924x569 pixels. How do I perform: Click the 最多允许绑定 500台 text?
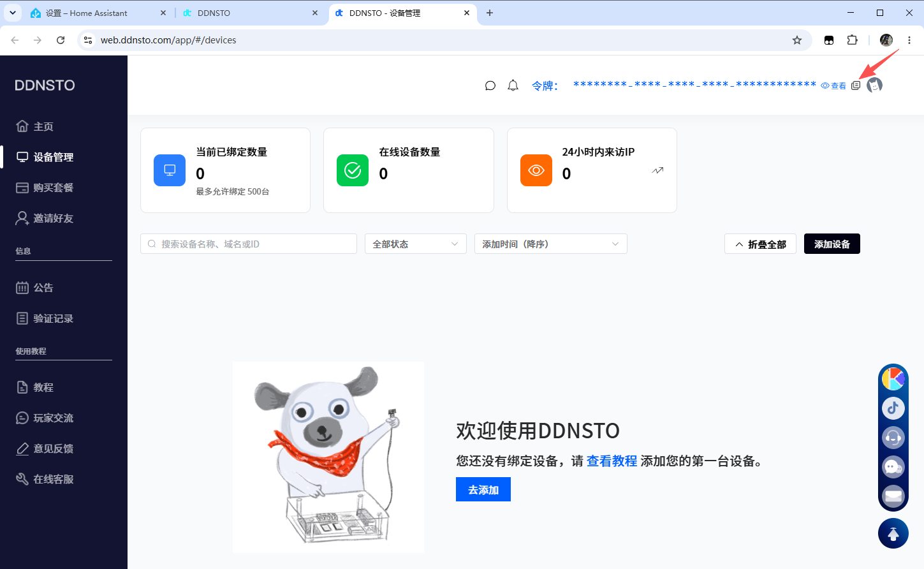tap(233, 191)
